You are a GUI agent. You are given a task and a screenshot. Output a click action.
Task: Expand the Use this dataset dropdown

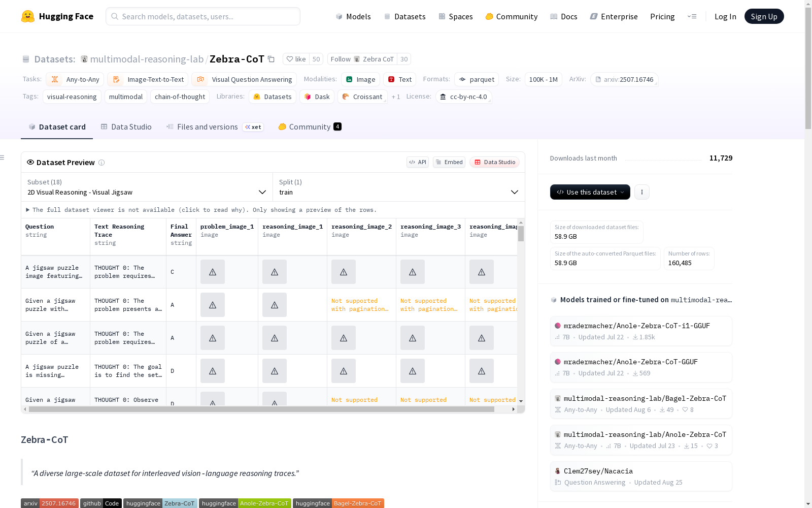pyautogui.click(x=590, y=192)
